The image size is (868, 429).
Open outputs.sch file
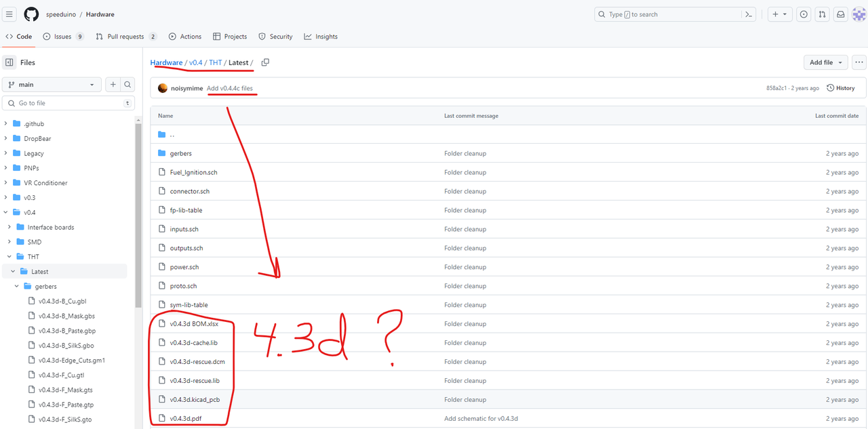(x=186, y=248)
